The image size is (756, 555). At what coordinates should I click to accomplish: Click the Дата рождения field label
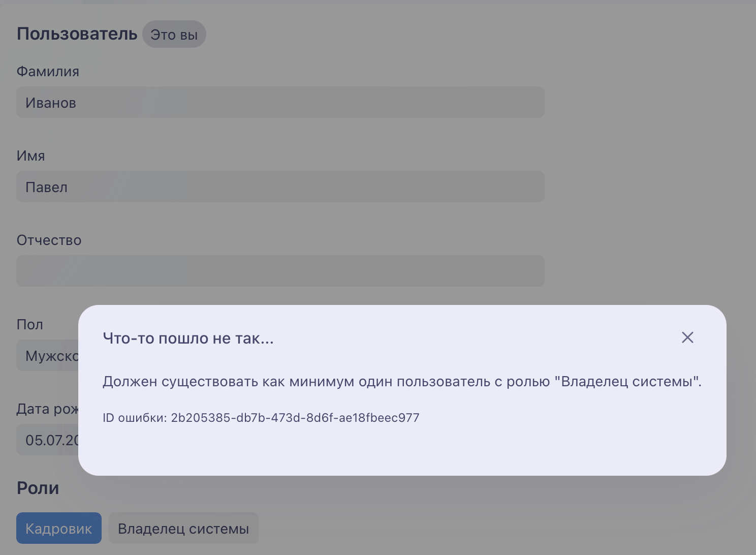point(48,409)
